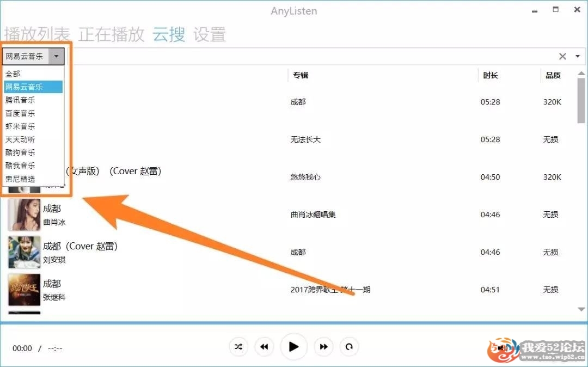588x367 pixels.
Task: Switch to the 正在播放 tab
Action: (112, 34)
